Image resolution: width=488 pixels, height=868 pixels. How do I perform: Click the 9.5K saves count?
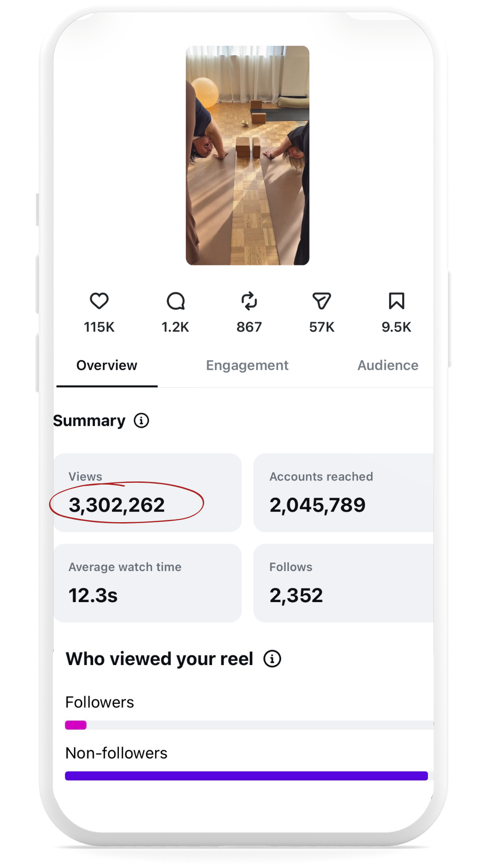(396, 327)
